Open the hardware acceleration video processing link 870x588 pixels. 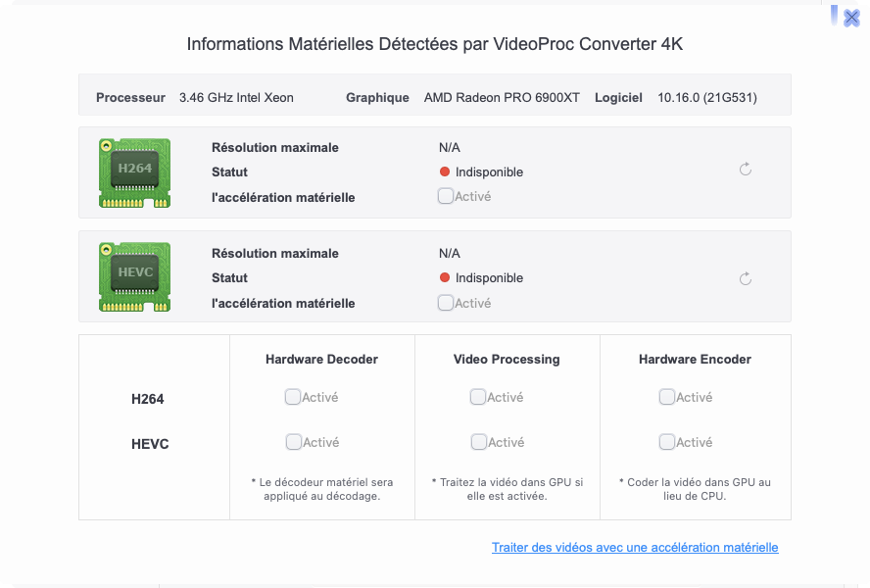pyautogui.click(x=635, y=548)
